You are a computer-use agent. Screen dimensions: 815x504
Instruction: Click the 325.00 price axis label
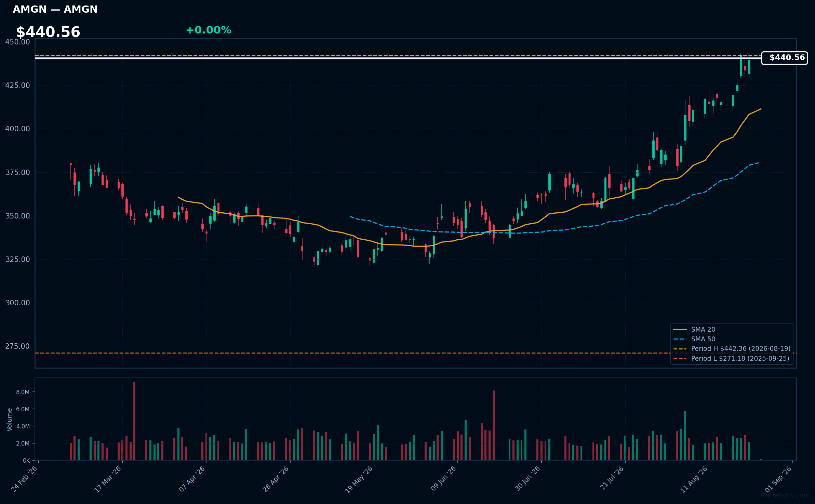17,260
